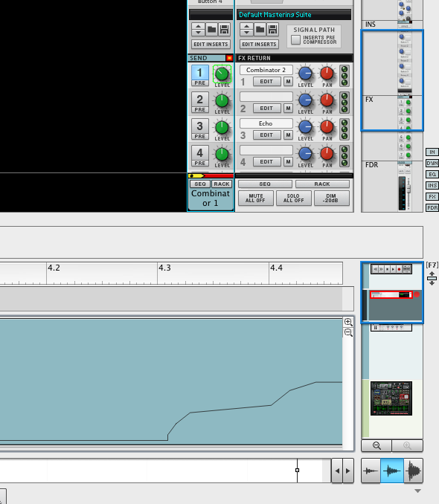Click Send 1 green Level knob
This screenshot has height=504, width=439.
(x=222, y=74)
